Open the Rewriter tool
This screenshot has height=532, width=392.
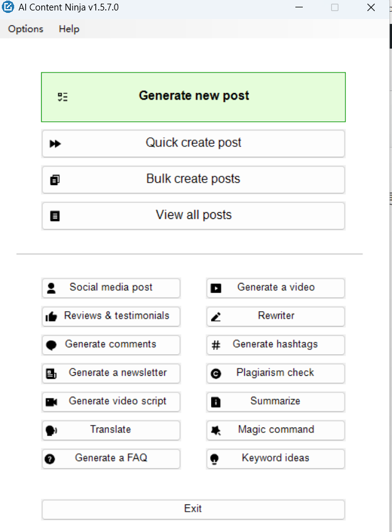point(276,316)
